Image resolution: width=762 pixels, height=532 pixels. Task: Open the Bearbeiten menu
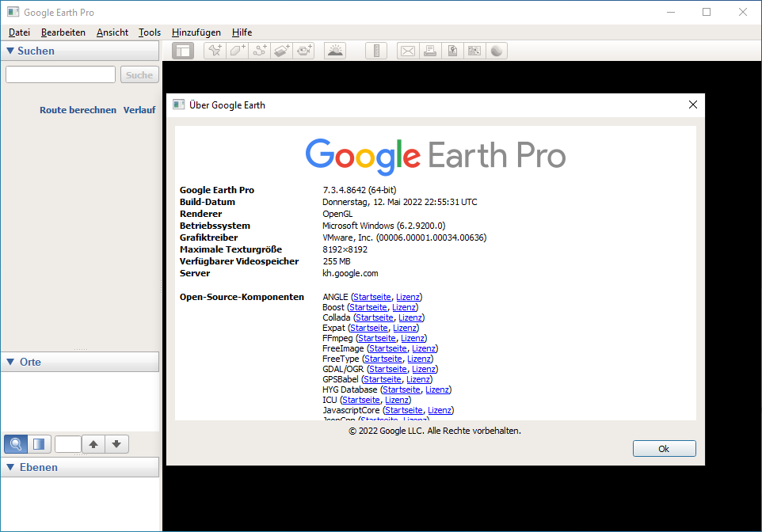coord(63,32)
